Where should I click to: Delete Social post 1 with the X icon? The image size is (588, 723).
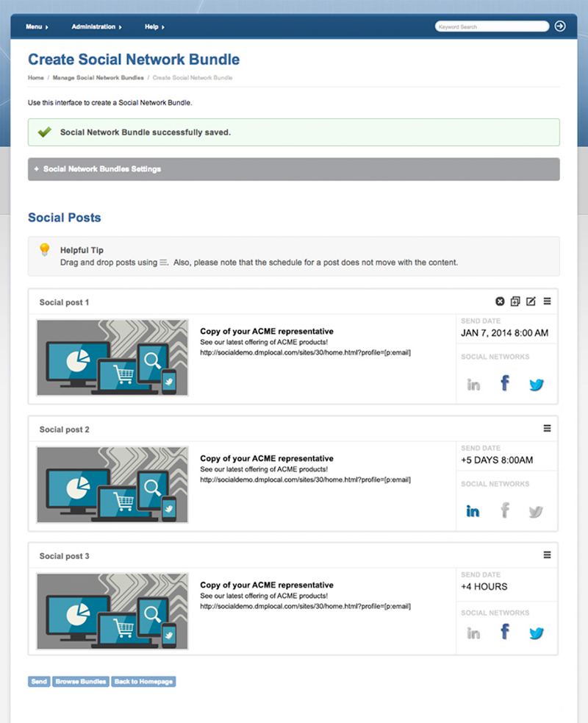(500, 302)
